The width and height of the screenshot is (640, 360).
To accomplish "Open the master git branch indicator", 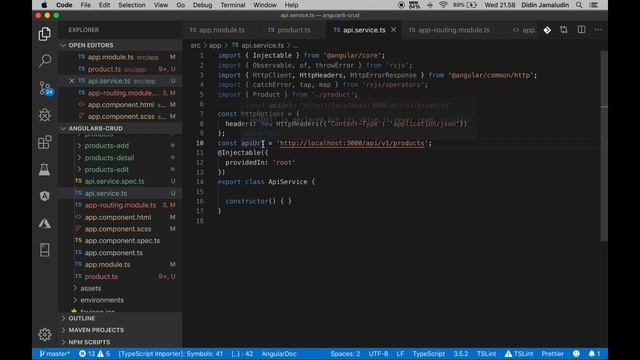I will tap(55, 354).
